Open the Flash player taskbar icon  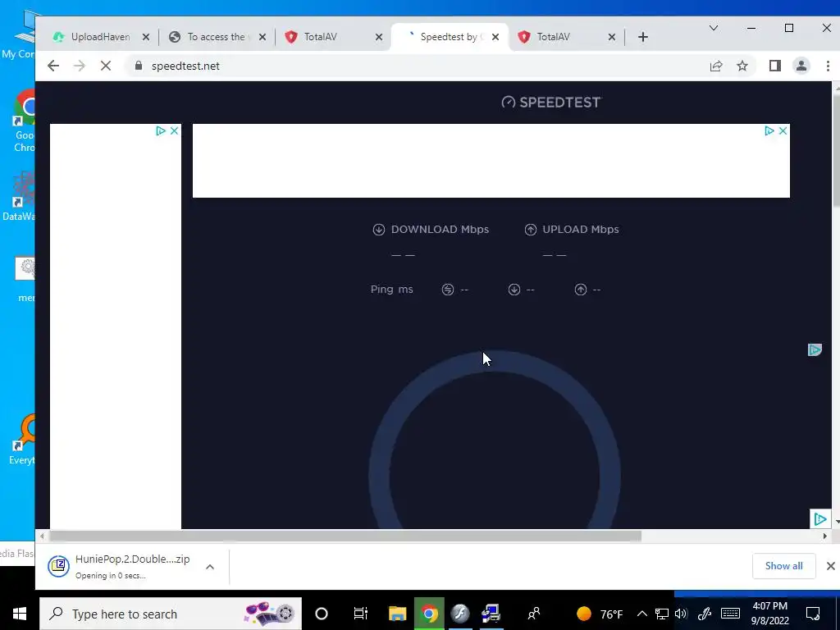[x=459, y=614]
